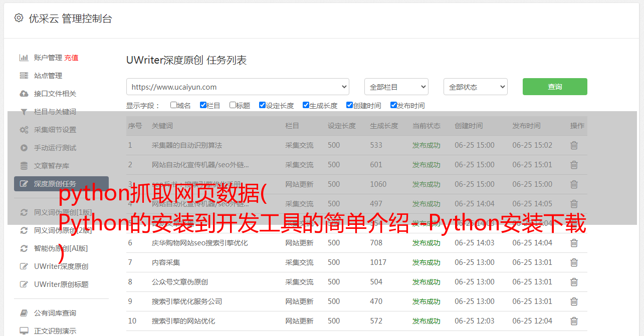Click the 文章暂存库 database icon
Viewport: 644px width, 336px height.
24,166
